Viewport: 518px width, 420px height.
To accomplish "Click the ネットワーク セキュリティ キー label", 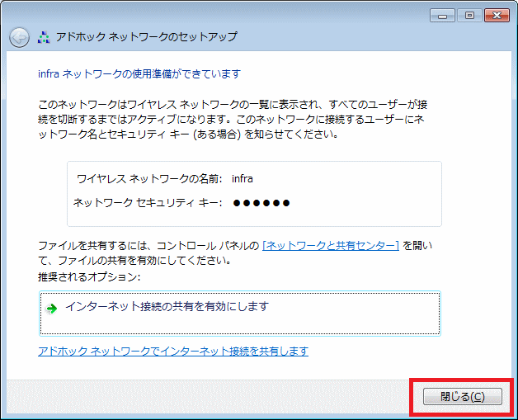I will click(x=148, y=202).
